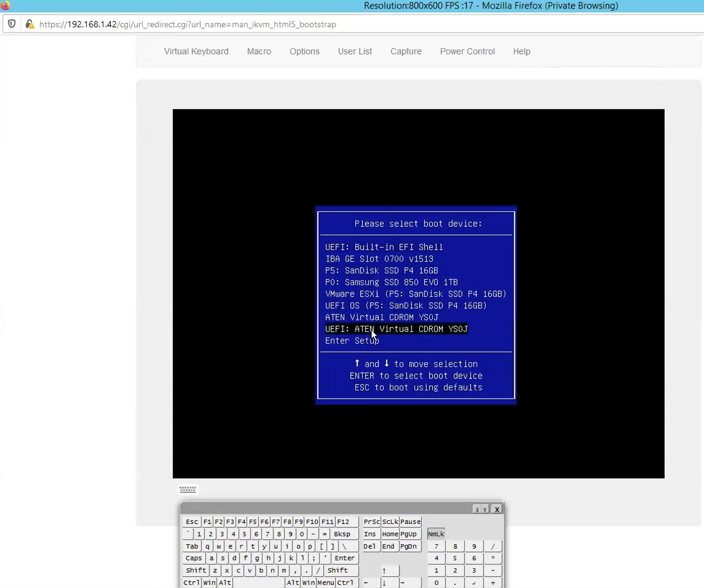Click the left arrow key on virtual keyboard

(371, 583)
